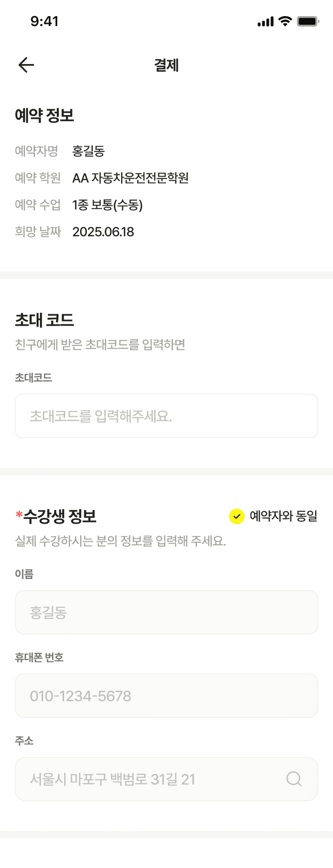This screenshot has height=868, width=333.
Task: Tap the magnifier icon to search address
Action: pos(294,779)
